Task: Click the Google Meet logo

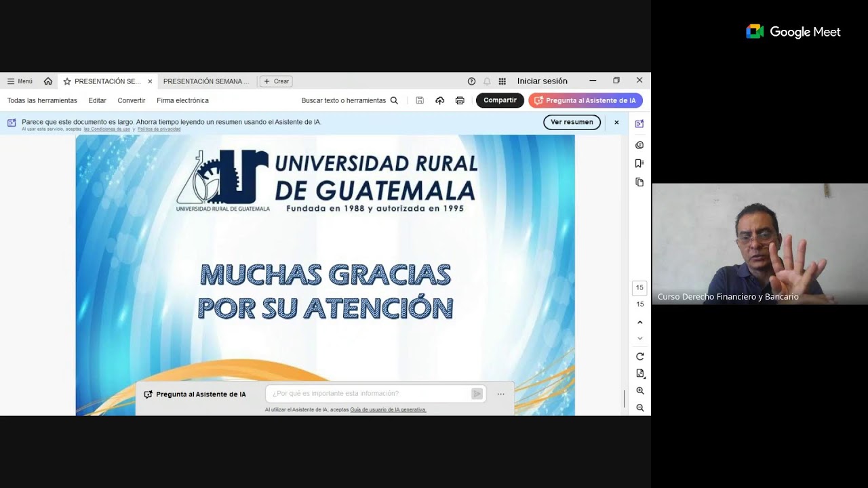Action: [793, 32]
